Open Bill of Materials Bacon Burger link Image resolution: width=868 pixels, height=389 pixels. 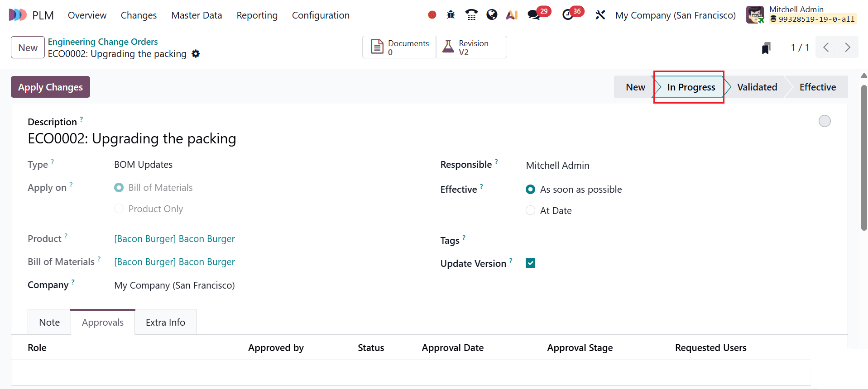pyautogui.click(x=174, y=262)
